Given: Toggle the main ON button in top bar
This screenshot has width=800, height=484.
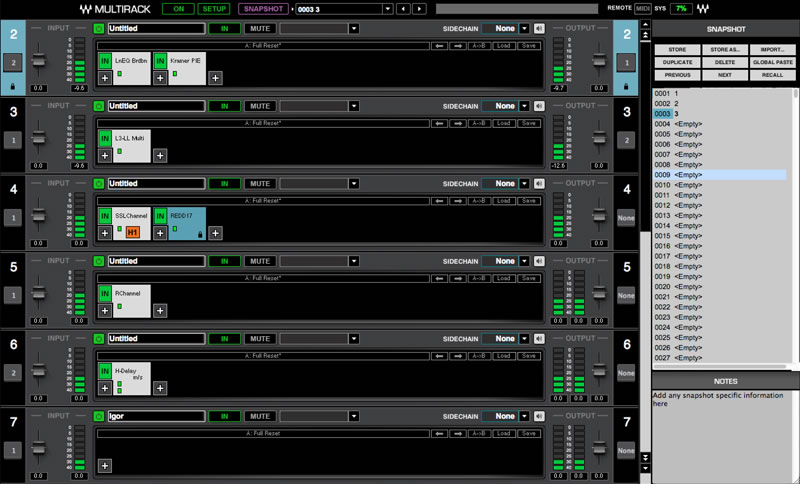Looking at the screenshot, I should [178, 8].
